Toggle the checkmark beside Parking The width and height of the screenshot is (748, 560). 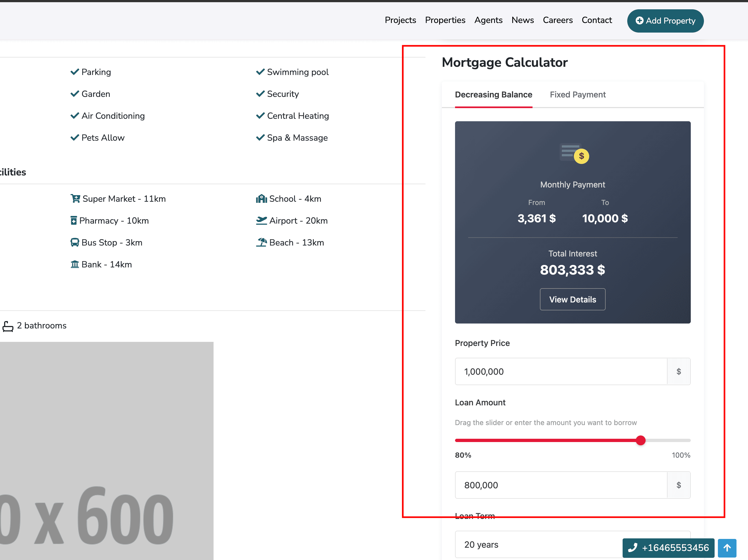(x=75, y=72)
